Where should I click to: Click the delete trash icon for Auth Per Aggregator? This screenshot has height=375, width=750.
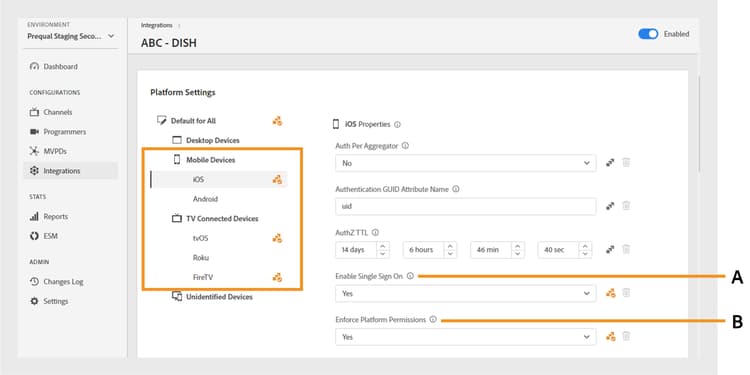pyautogui.click(x=626, y=163)
